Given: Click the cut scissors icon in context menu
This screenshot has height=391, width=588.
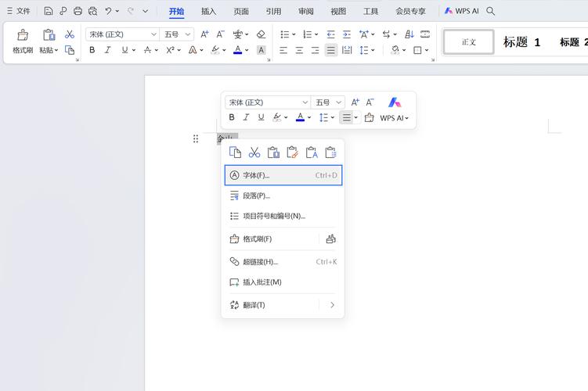Looking at the screenshot, I should (254, 152).
